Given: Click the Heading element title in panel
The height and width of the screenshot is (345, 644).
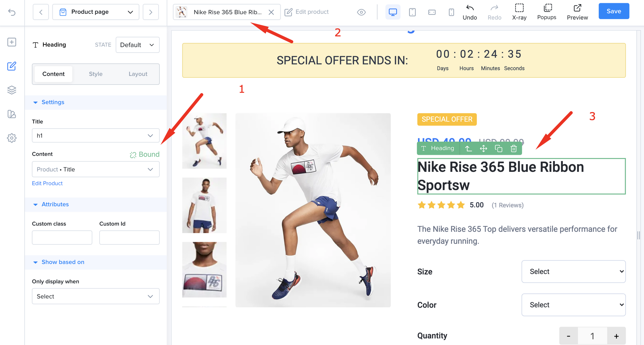Looking at the screenshot, I should coord(54,45).
